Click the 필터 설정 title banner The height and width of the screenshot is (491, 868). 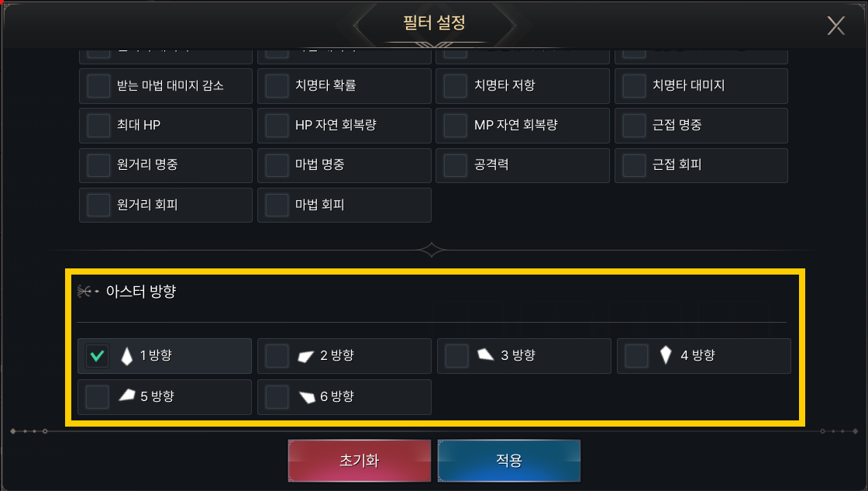point(434,22)
